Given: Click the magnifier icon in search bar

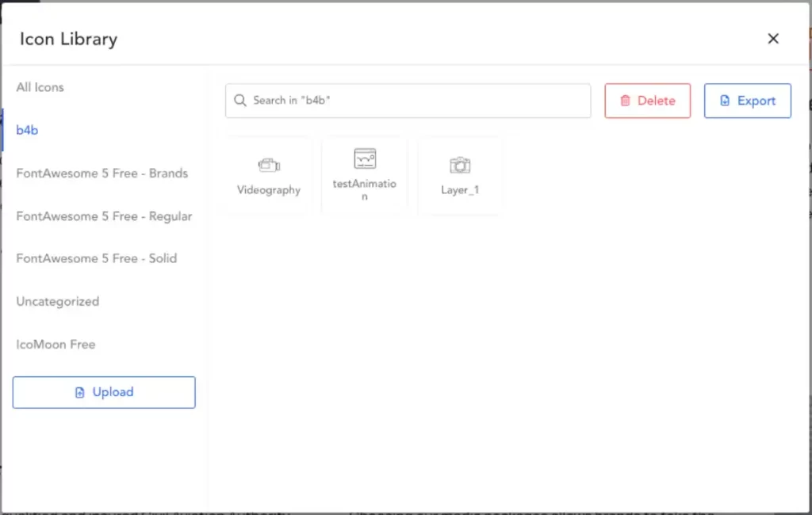Looking at the screenshot, I should point(240,101).
